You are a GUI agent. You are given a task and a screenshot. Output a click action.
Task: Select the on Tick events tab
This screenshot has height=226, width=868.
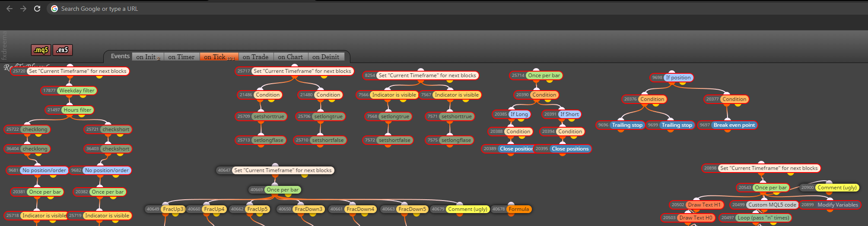point(219,57)
